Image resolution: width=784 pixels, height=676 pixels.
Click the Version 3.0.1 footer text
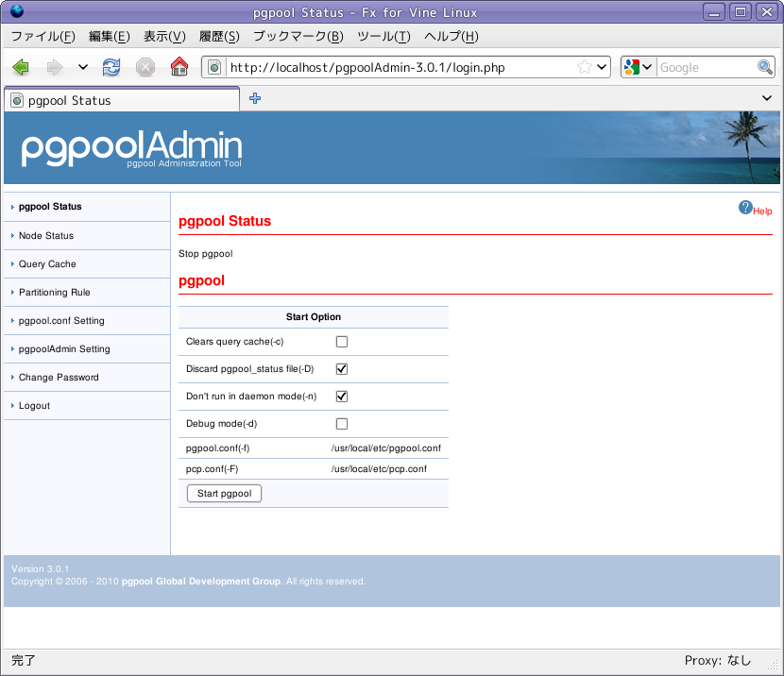(41, 569)
